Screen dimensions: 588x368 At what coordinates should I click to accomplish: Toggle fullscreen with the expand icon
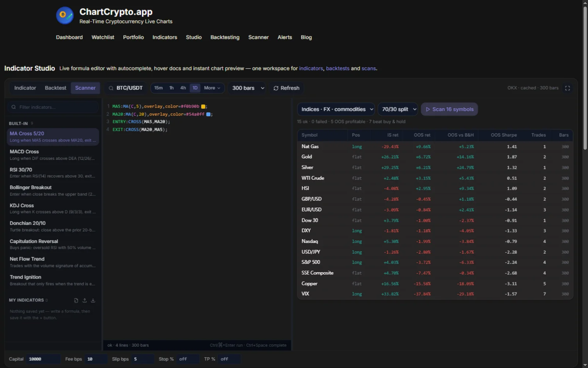click(x=567, y=88)
